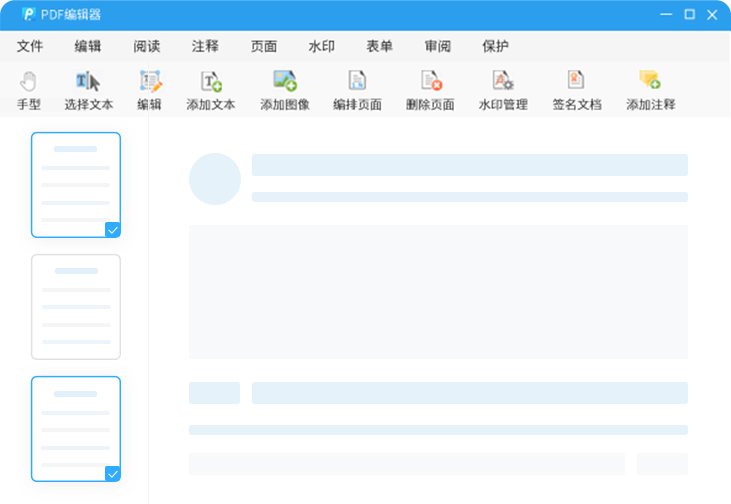Switch to the 阅读 menu
This screenshot has width=731, height=504.
click(146, 46)
